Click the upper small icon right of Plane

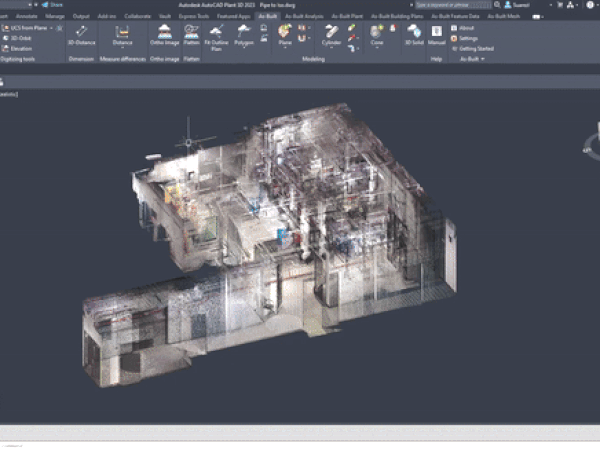(302, 28)
